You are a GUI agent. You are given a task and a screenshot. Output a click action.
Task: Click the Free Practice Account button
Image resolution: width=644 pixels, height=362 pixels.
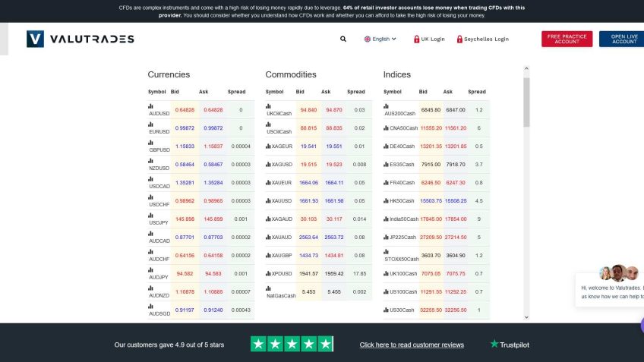click(x=567, y=39)
